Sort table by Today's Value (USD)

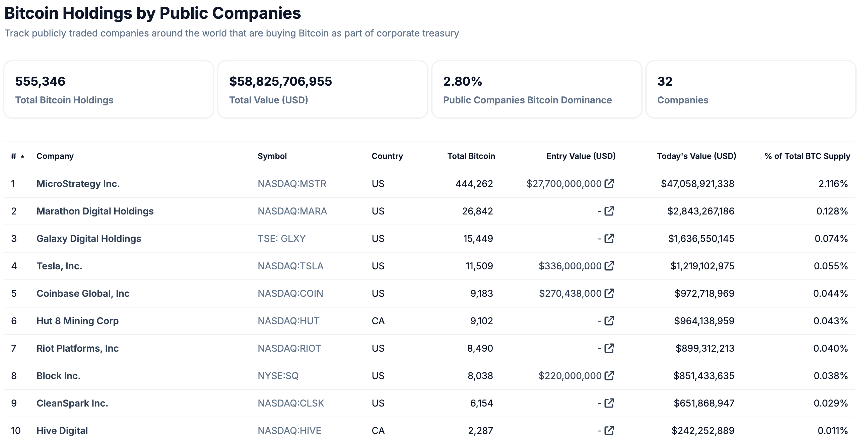696,156
